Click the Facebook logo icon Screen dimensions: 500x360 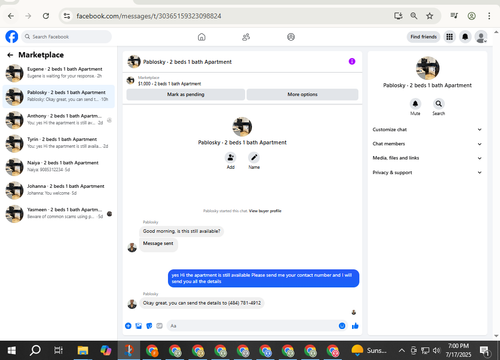tap(12, 37)
